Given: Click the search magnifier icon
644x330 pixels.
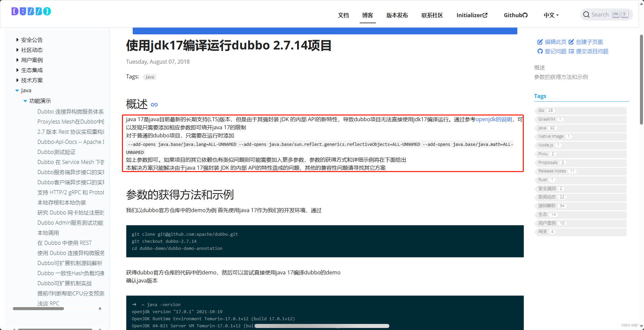Looking at the screenshot, I should [x=587, y=14].
